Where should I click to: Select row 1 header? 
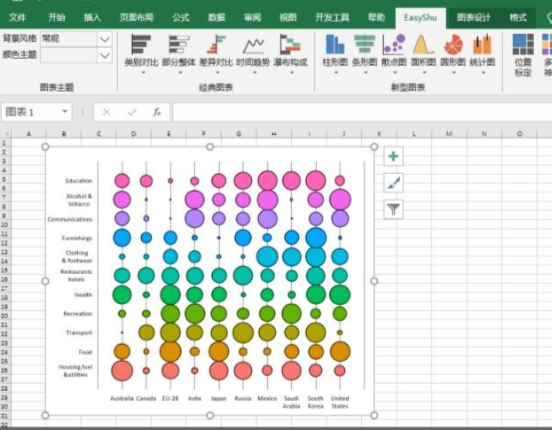(x=5, y=143)
